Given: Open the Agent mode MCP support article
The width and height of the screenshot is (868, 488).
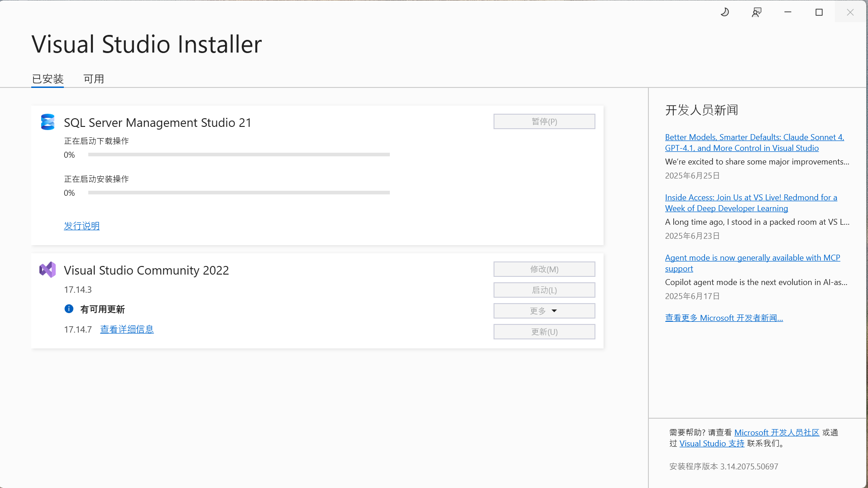Looking at the screenshot, I should (x=752, y=263).
